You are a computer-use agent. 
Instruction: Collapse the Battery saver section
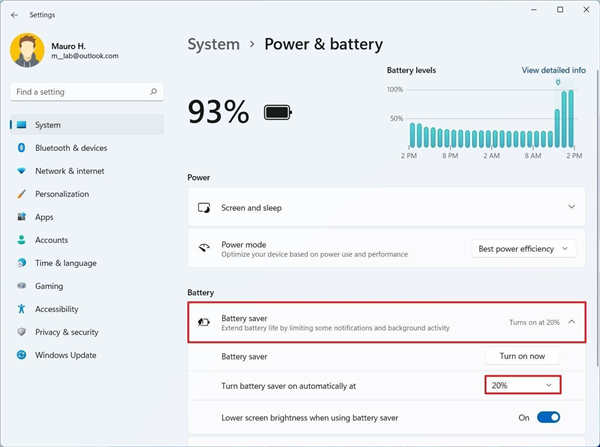[571, 322]
